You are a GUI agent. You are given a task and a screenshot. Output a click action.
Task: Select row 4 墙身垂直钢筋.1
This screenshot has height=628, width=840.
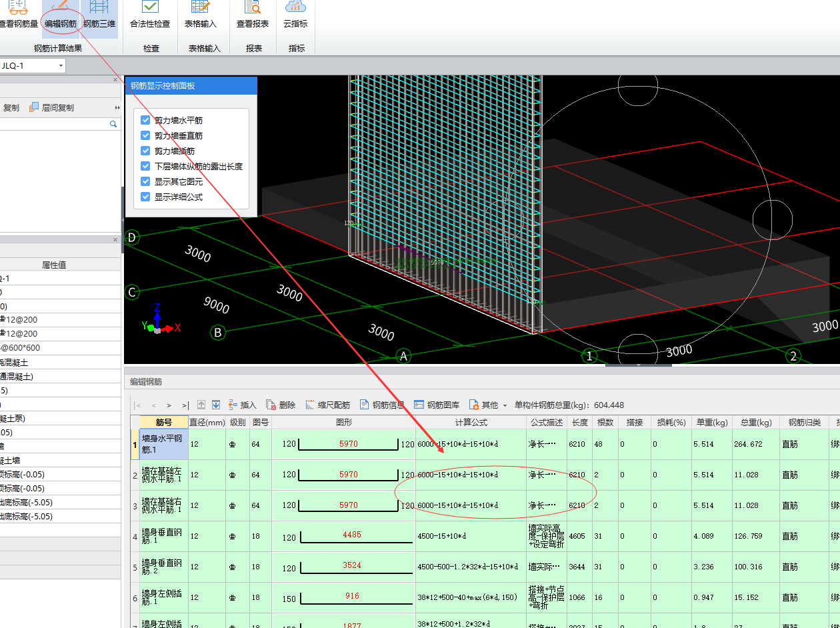click(x=164, y=536)
